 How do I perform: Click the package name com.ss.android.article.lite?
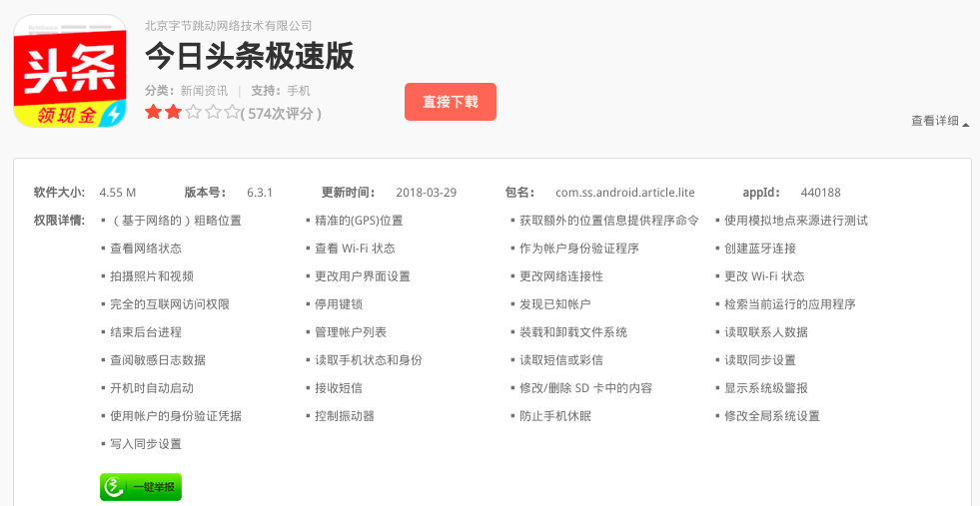[x=625, y=193]
